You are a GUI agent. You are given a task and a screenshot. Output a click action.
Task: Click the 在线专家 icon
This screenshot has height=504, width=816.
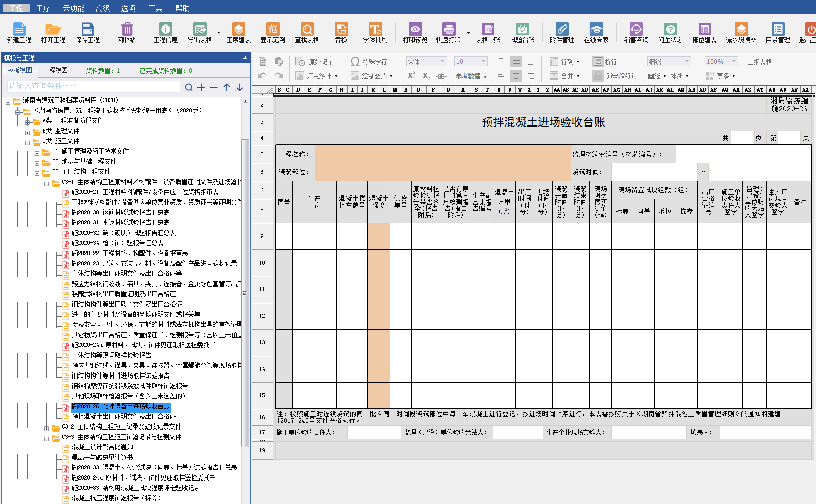pyautogui.click(x=596, y=33)
